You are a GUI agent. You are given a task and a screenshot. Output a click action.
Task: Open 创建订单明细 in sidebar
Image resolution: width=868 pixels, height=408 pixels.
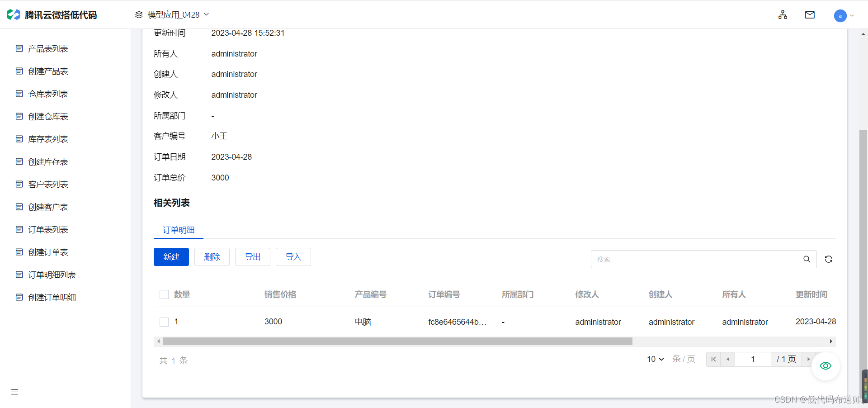click(x=52, y=297)
